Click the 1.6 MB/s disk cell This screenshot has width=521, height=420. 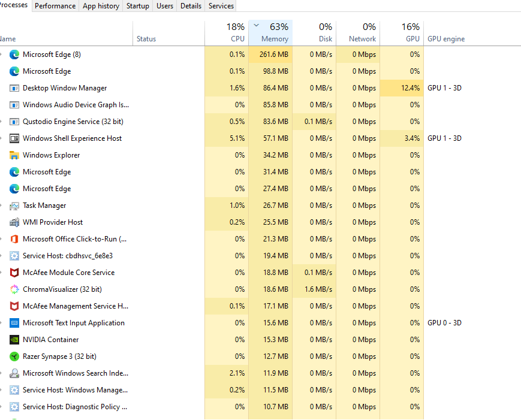coord(314,289)
